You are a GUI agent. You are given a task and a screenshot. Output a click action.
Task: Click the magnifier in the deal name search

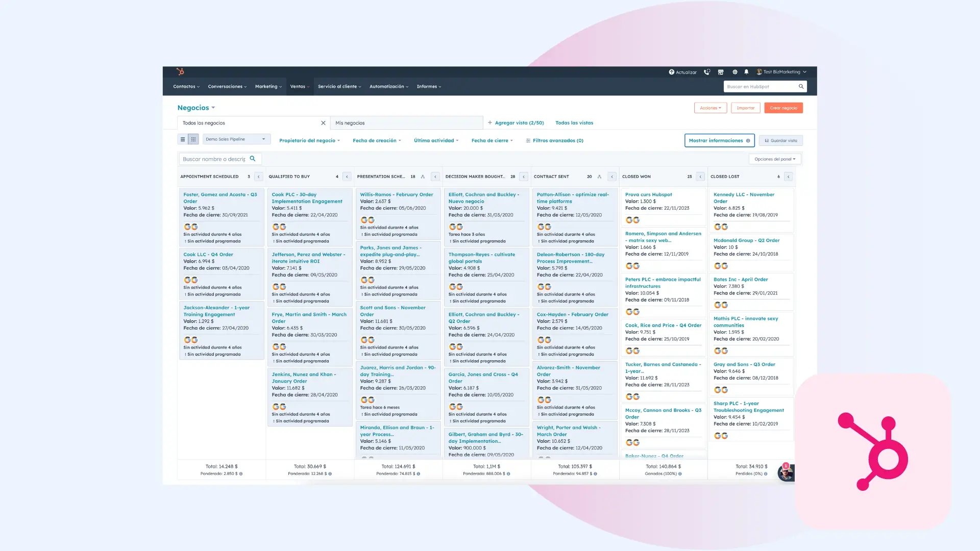(252, 159)
